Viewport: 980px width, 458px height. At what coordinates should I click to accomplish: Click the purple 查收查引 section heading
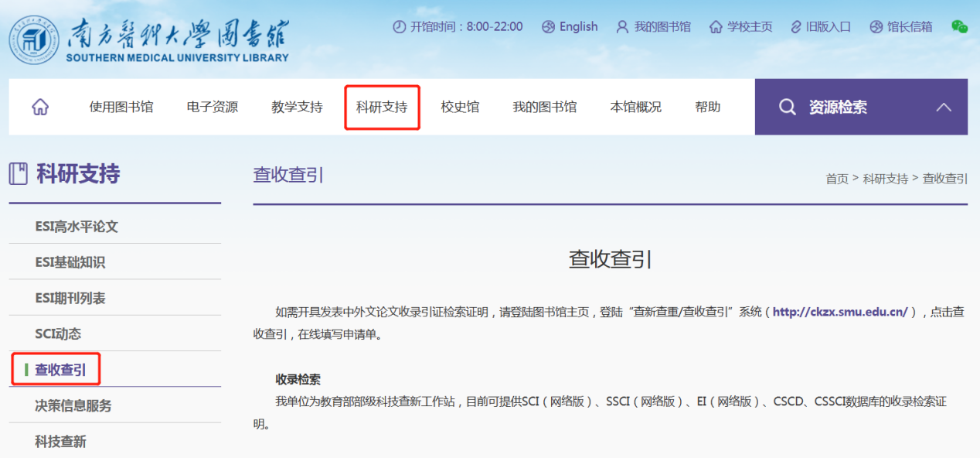[x=288, y=175]
